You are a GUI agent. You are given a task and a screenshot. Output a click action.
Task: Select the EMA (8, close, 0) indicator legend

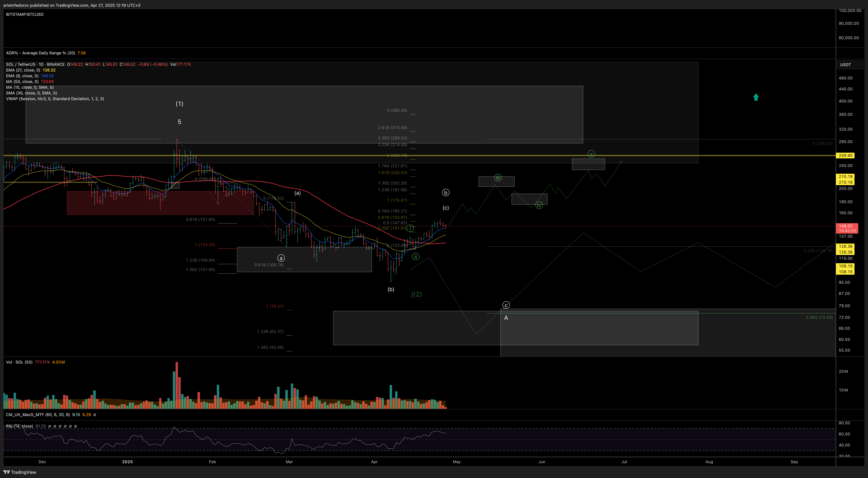pos(30,76)
